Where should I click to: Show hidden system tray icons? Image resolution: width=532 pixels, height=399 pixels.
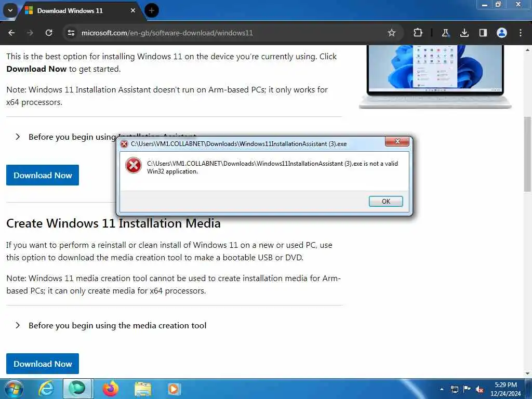point(442,389)
